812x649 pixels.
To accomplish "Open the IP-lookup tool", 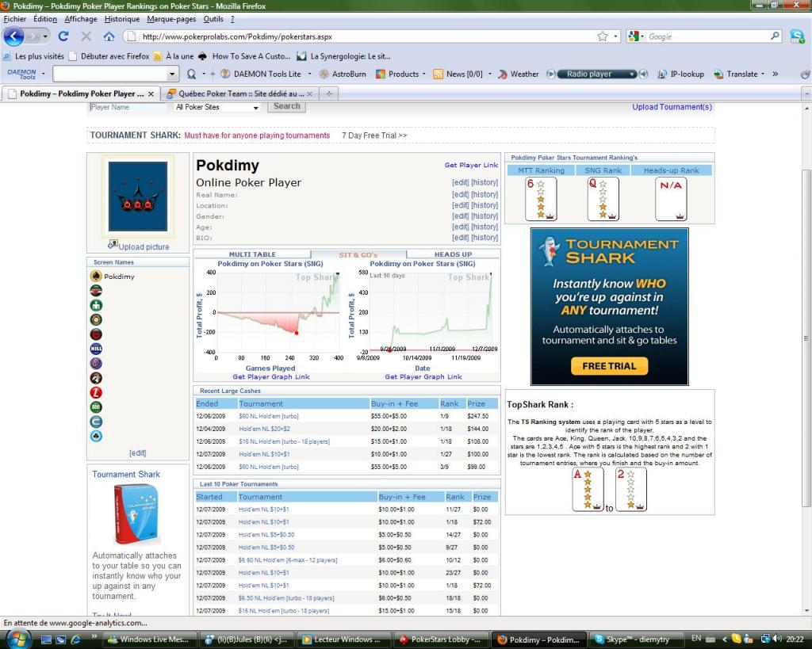I will pyautogui.click(x=680, y=74).
